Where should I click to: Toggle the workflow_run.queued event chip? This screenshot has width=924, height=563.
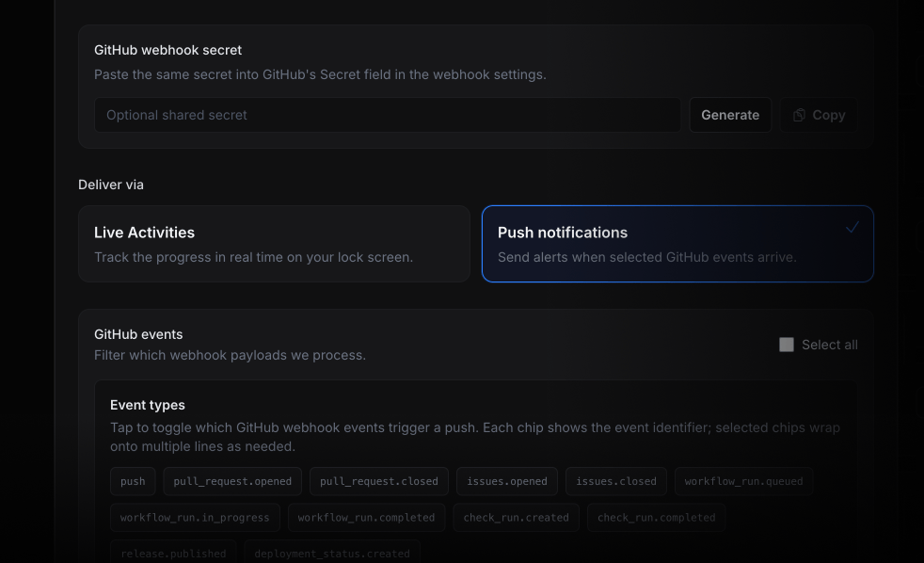(x=743, y=481)
